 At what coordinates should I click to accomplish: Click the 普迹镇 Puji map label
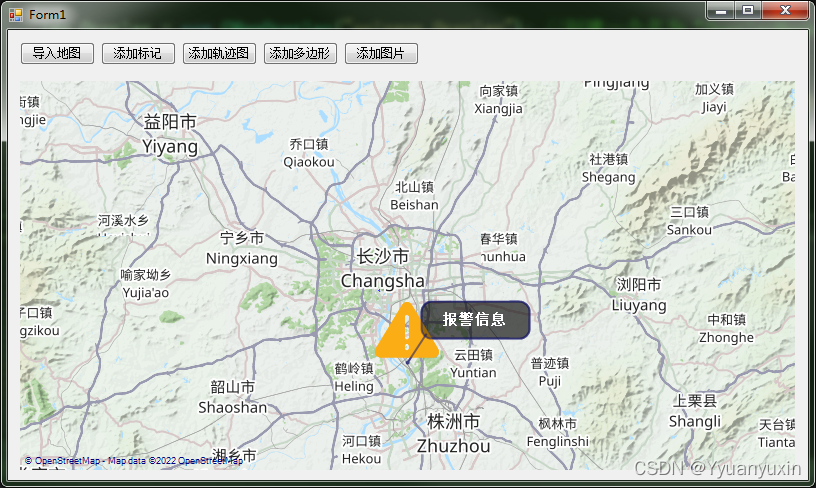coord(550,372)
